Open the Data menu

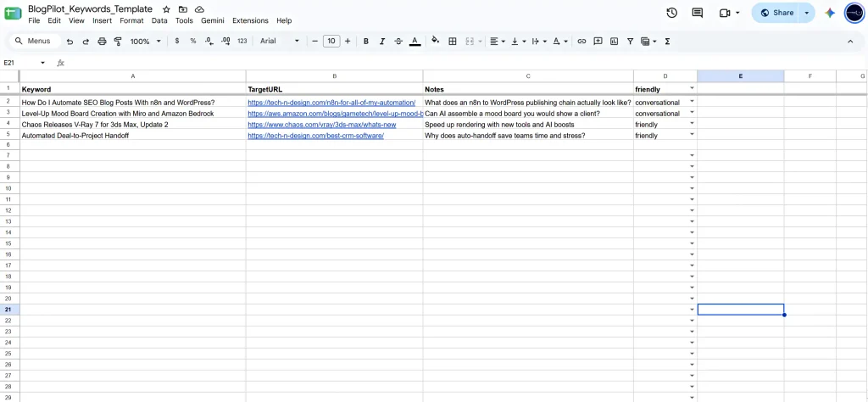(159, 20)
